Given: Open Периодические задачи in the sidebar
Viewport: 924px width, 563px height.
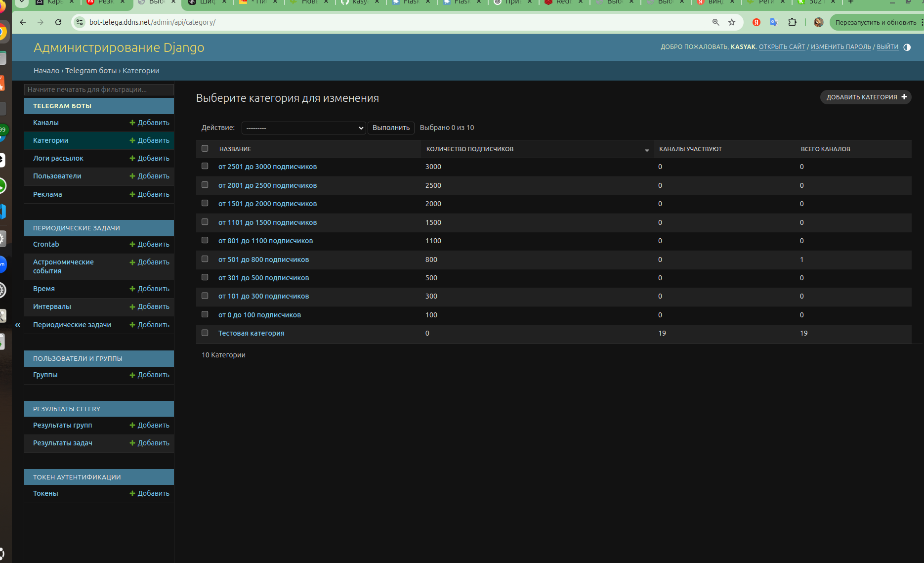Looking at the screenshot, I should (x=72, y=325).
